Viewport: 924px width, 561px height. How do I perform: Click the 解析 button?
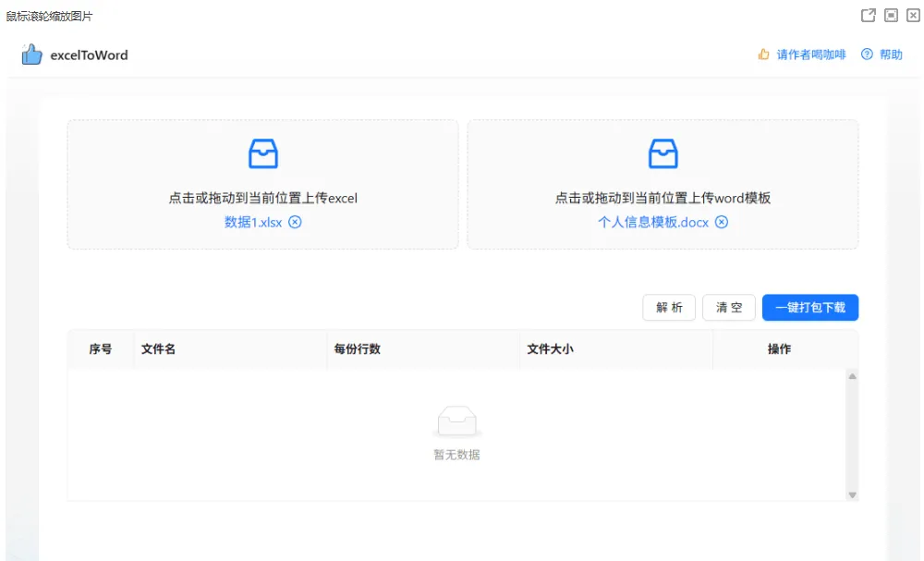[x=669, y=308]
